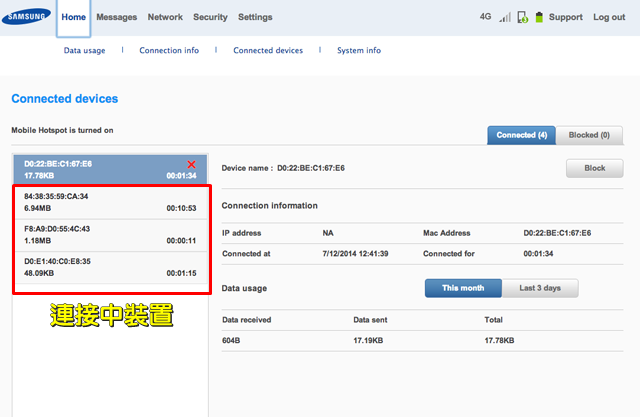Open the Security menu
Screen dimensions: 640x417
tap(210, 17)
